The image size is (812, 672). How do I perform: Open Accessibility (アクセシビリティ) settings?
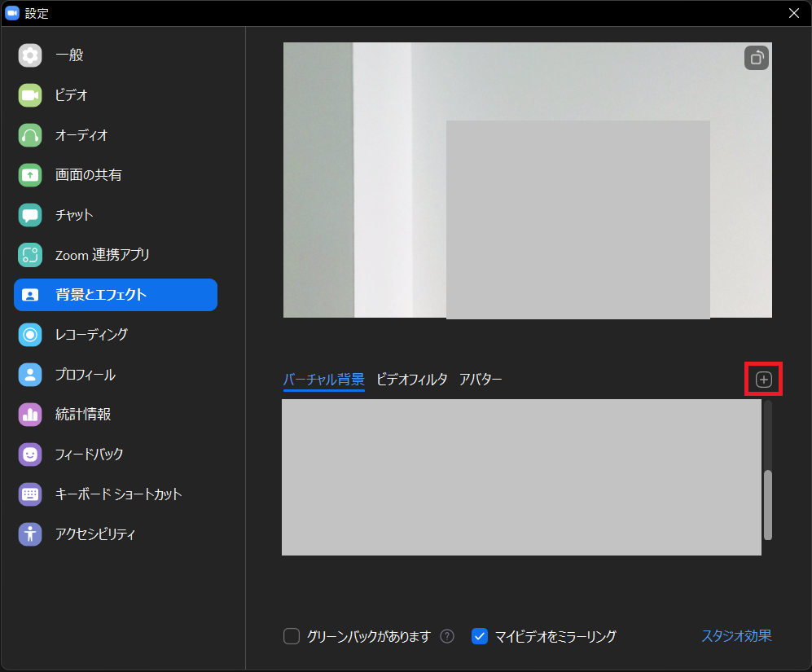click(94, 534)
